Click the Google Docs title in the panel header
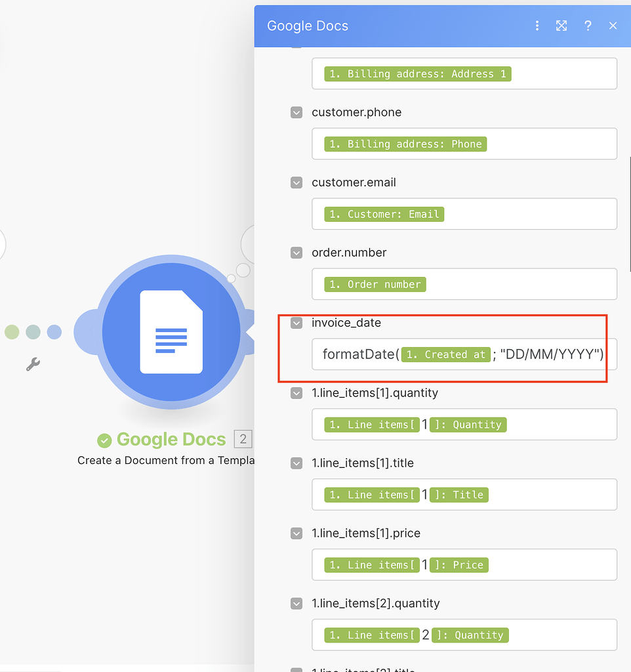 click(x=307, y=26)
